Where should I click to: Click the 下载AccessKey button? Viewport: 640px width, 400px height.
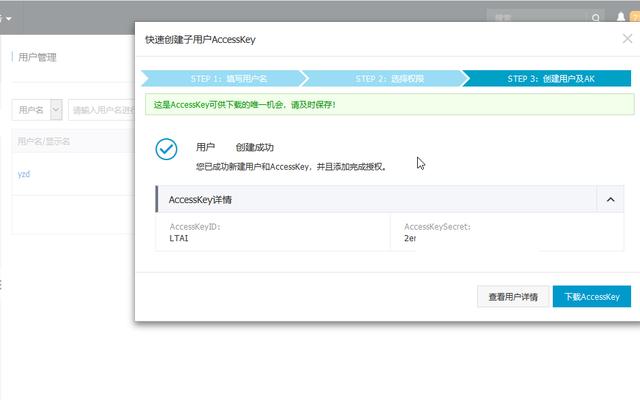tap(591, 297)
